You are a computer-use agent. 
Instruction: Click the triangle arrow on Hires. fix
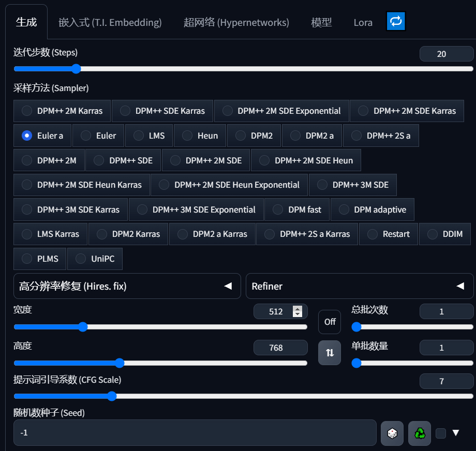[228, 286]
